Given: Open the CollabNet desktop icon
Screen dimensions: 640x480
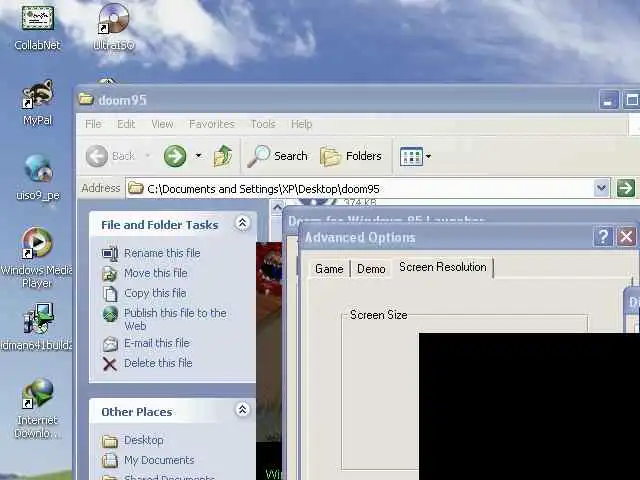Looking at the screenshot, I should point(38,27).
